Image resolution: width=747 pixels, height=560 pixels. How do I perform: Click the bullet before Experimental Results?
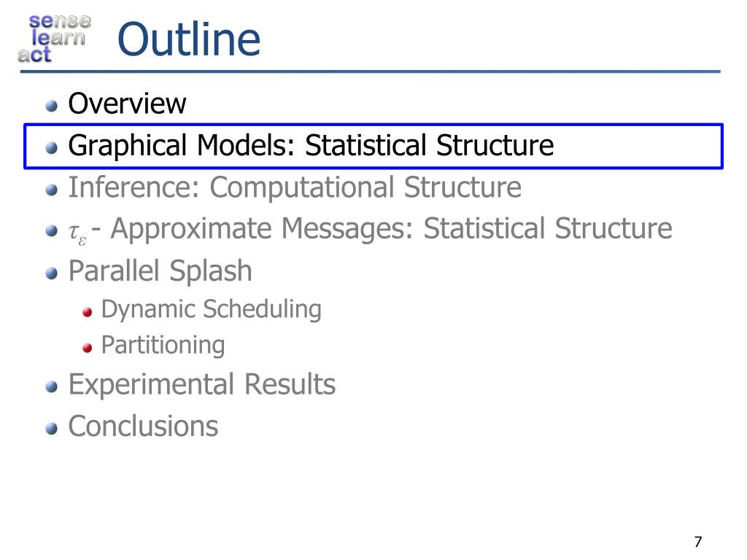[x=52, y=387]
